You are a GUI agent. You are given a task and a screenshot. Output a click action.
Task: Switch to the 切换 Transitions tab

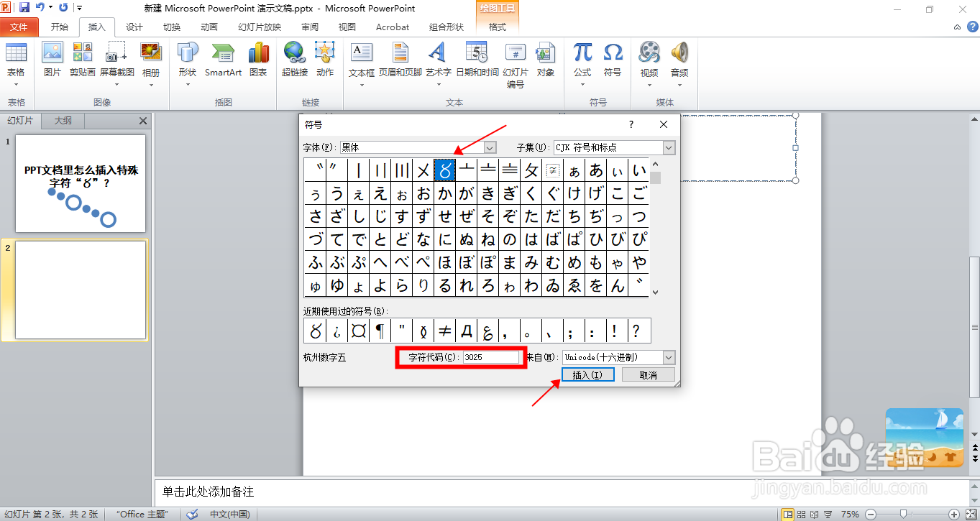[x=172, y=27]
